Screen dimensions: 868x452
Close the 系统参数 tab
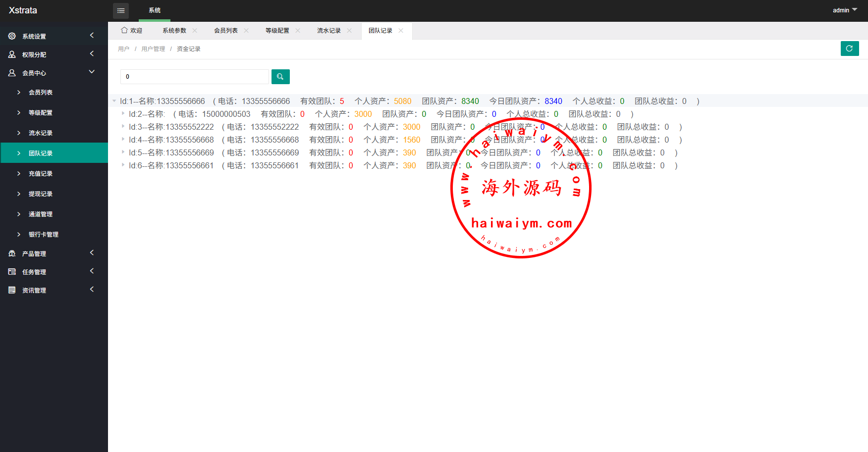point(195,31)
